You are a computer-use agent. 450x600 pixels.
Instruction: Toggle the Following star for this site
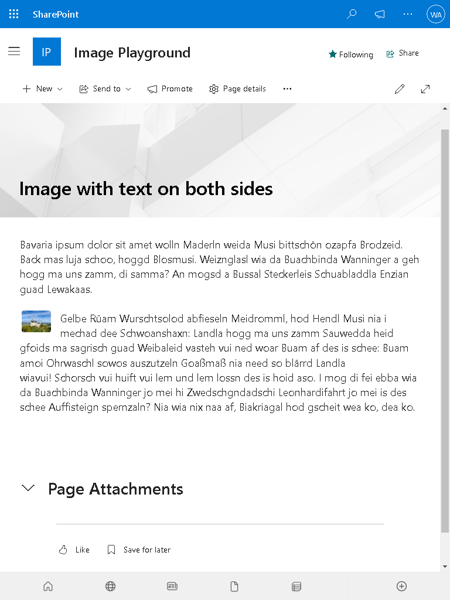pos(351,54)
